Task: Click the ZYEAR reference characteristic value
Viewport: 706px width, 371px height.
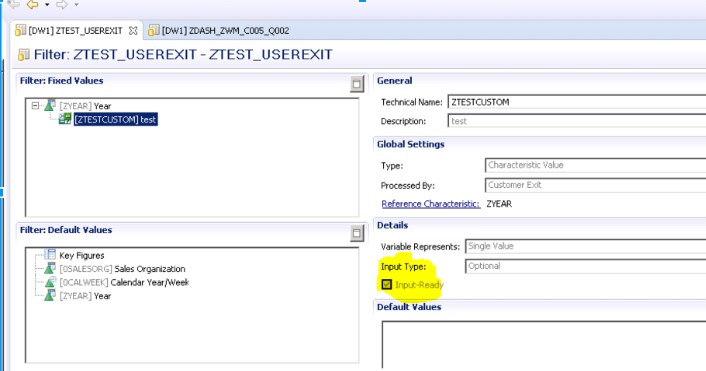Action: [x=499, y=204]
